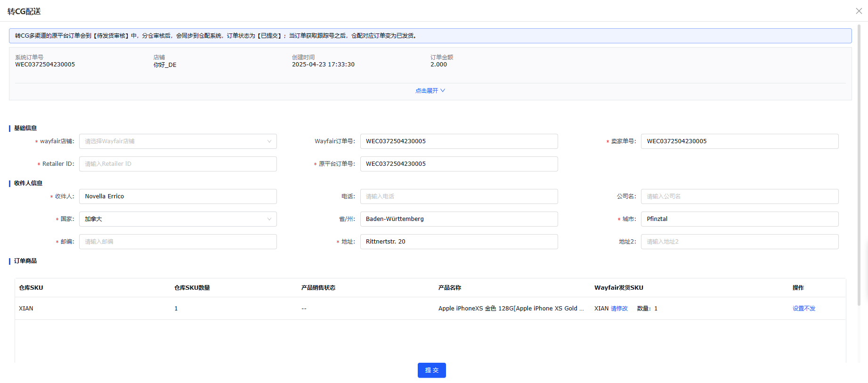868x383 pixels.
Task: Edit the 地址 Rittnertstr. 20 field
Action: click(x=458, y=242)
